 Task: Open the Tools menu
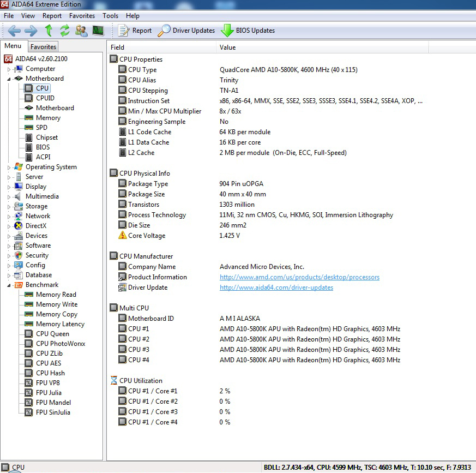point(110,16)
